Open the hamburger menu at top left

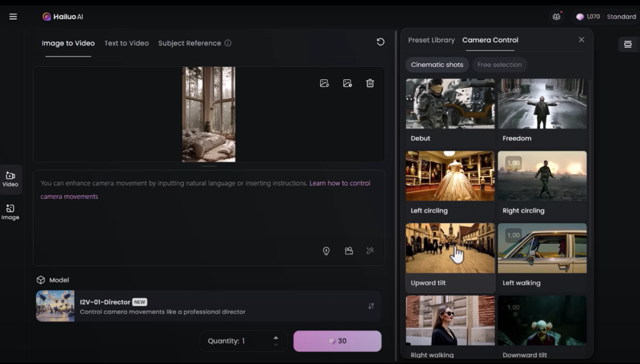click(13, 17)
